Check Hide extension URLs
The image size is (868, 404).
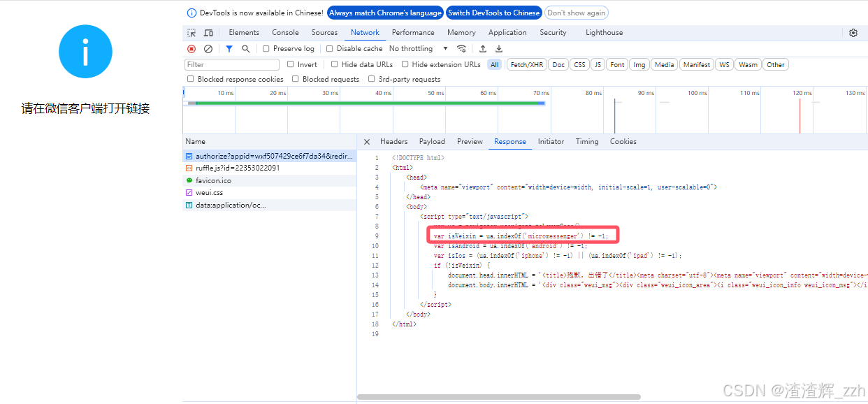[405, 64]
